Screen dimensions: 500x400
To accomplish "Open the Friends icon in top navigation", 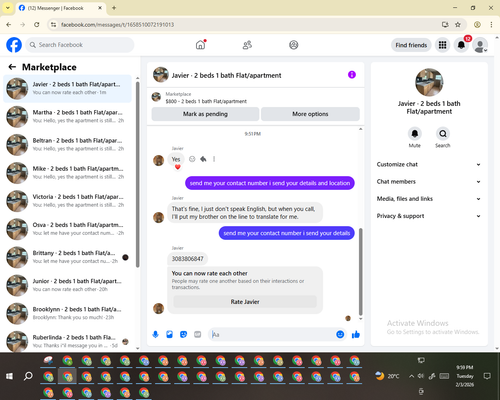I will pyautogui.click(x=247, y=45).
